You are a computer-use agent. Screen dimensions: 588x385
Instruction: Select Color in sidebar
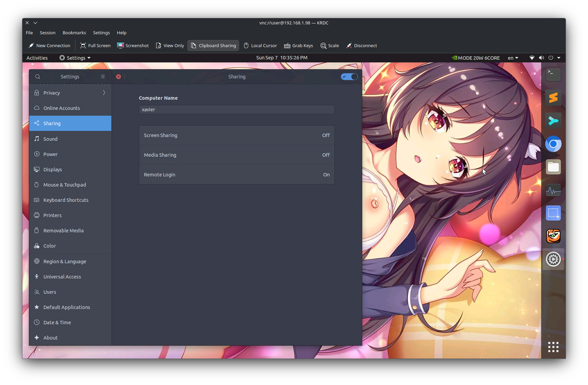70,246
